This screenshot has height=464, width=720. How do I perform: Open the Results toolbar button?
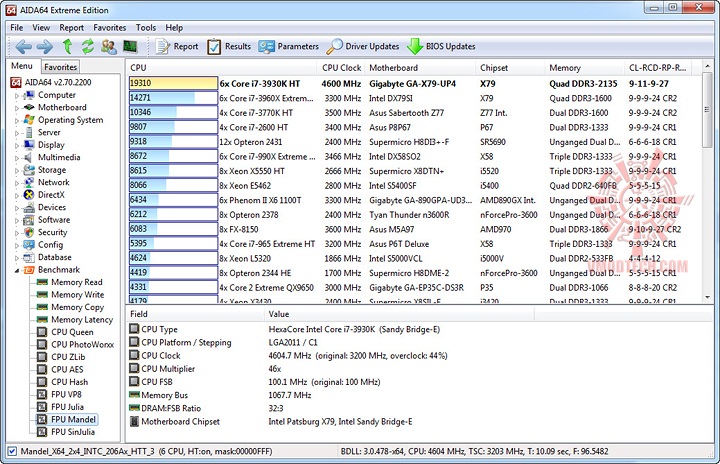[229, 46]
